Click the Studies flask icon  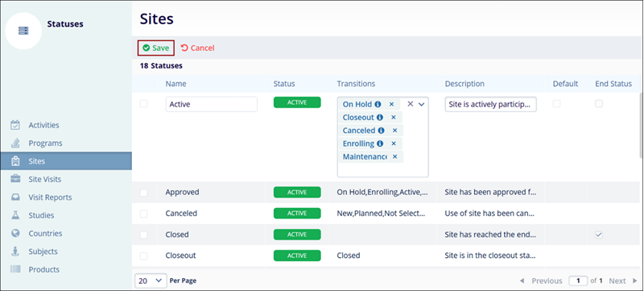15,215
